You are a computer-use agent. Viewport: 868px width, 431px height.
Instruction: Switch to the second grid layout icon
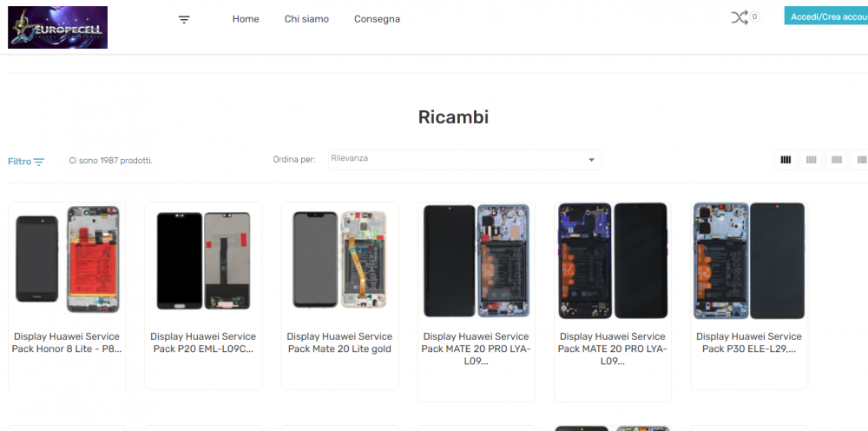click(811, 160)
